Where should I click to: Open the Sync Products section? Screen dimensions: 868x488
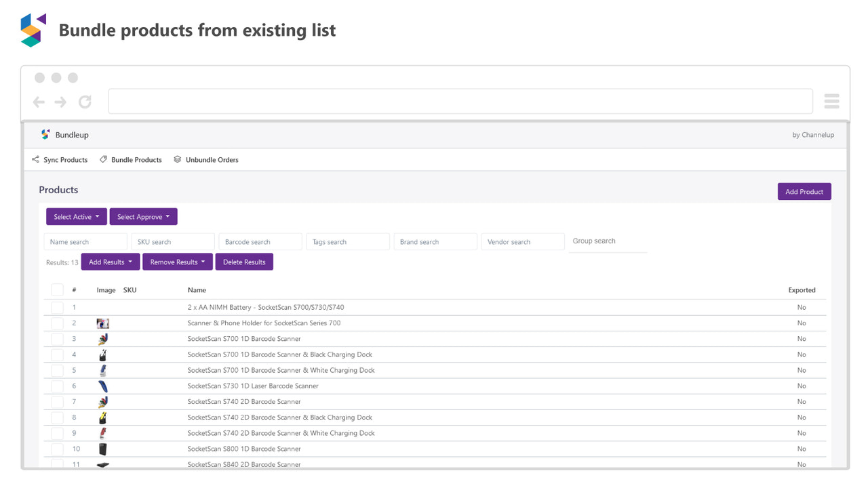click(65, 159)
